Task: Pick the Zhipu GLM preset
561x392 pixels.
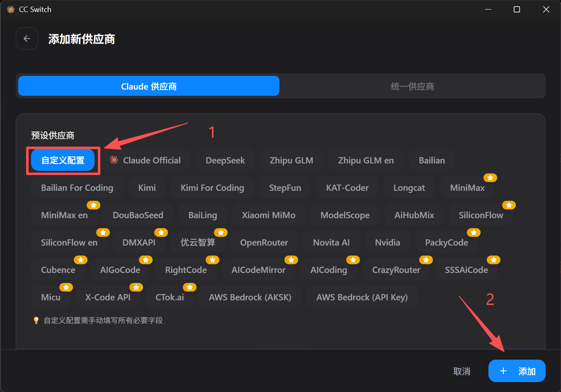Action: click(291, 160)
